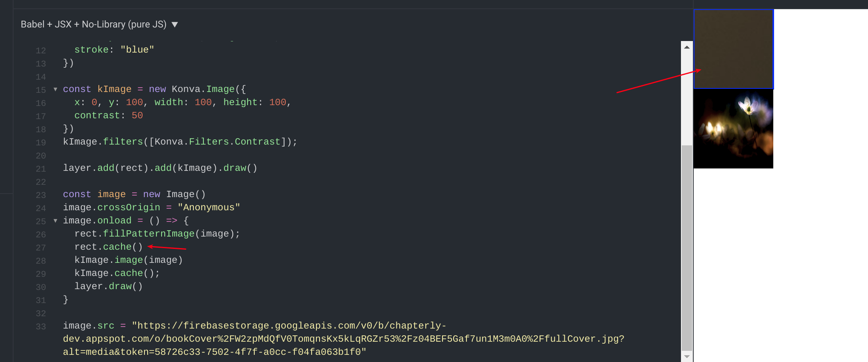The width and height of the screenshot is (868, 362).
Task: Click the rect.cache() call on line 27
Action: [x=108, y=247]
